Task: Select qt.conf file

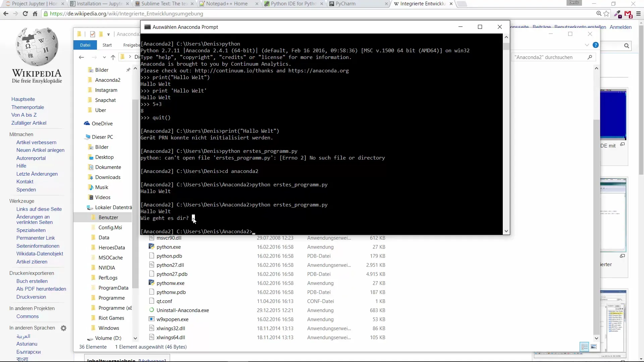Action: click(x=164, y=301)
